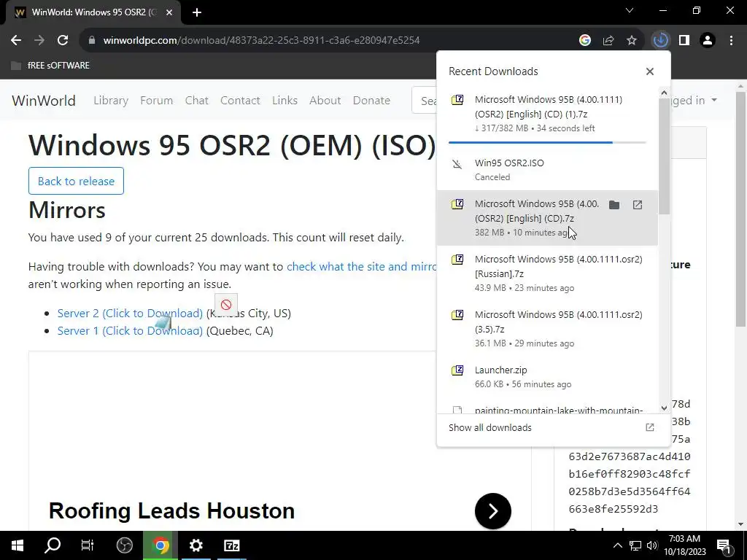The width and height of the screenshot is (747, 560).
Task: Open the taskbar clock and date
Action: coord(684,545)
